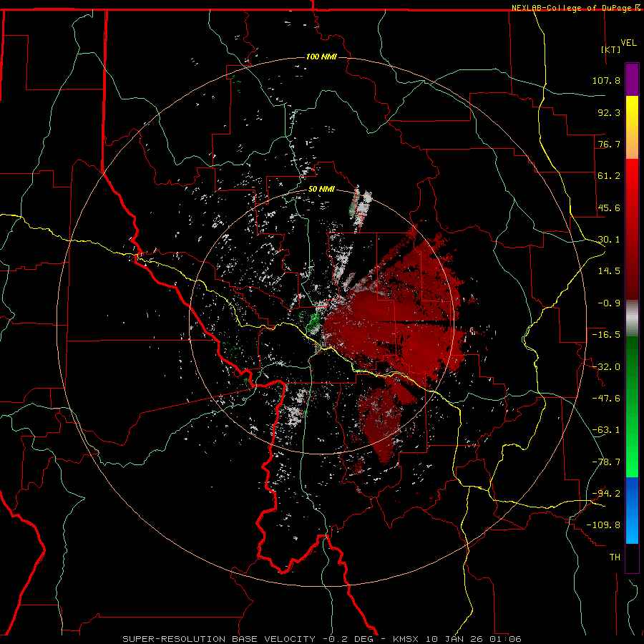Screen dimensions: 644x644
Task: Select the 61.2 velocity scale value
Action: click(609, 176)
